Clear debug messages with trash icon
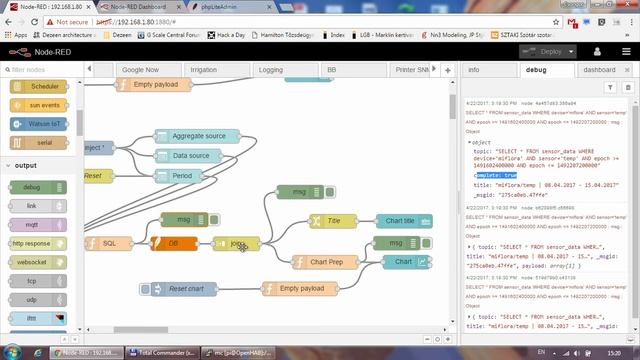640x360 pixels. (628, 87)
